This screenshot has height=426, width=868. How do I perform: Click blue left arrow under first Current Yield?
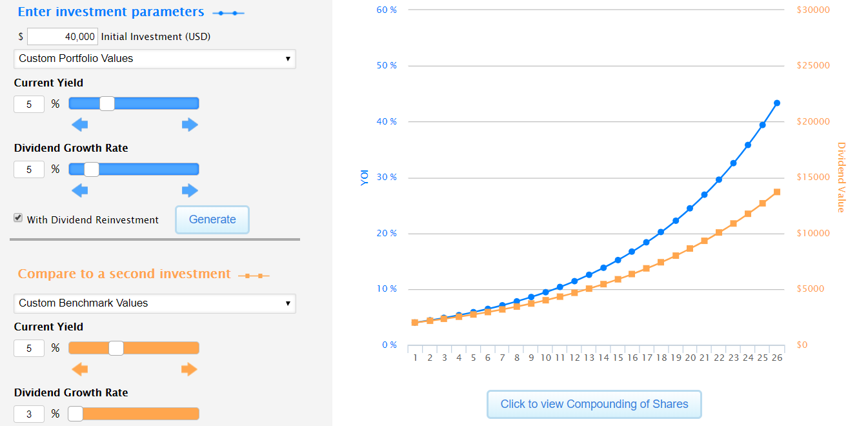pos(79,125)
